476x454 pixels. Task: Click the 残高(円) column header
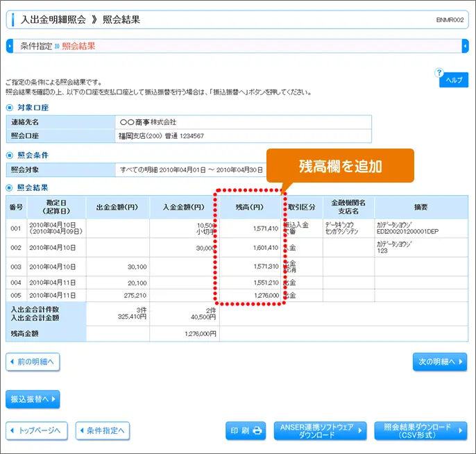coord(250,207)
